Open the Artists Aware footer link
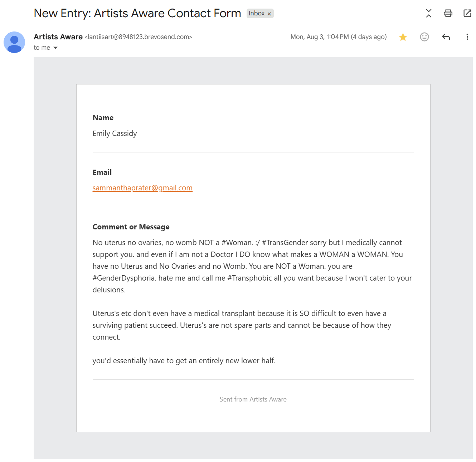Image resolution: width=476 pixels, height=462 pixels. 268,399
